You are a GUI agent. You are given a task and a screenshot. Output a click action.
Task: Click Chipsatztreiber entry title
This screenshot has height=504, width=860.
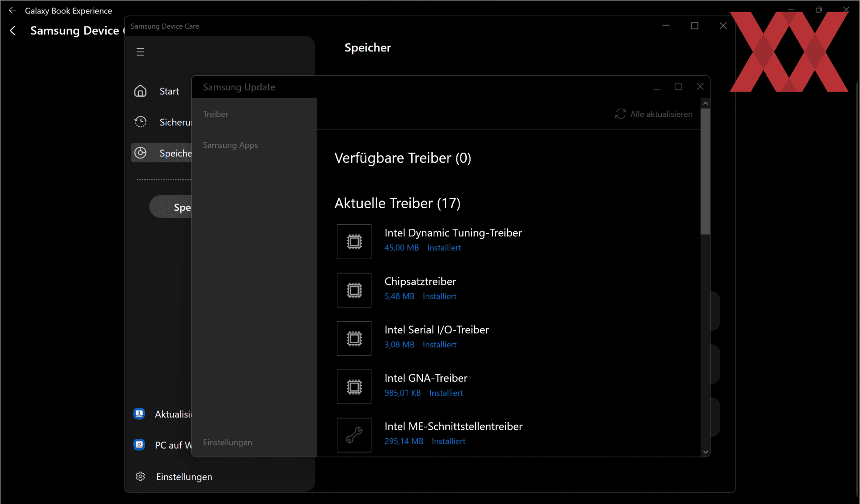pyautogui.click(x=420, y=281)
